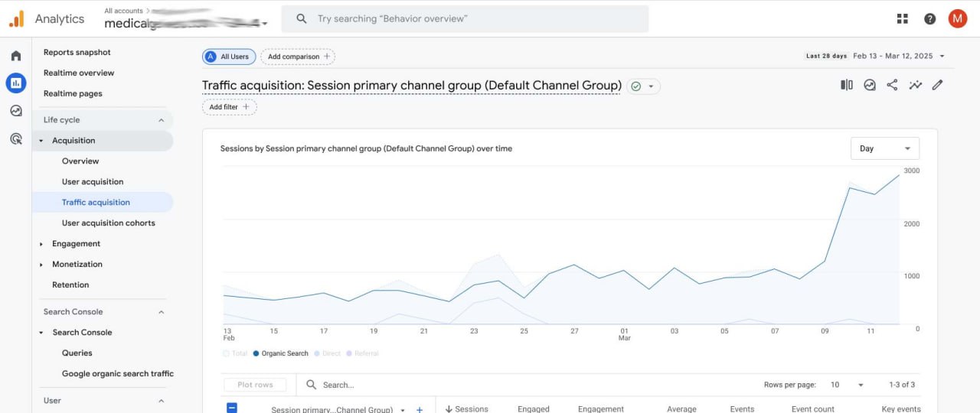The image size is (980, 413).
Task: Open the Advertising icon in left rail
Action: click(16, 138)
